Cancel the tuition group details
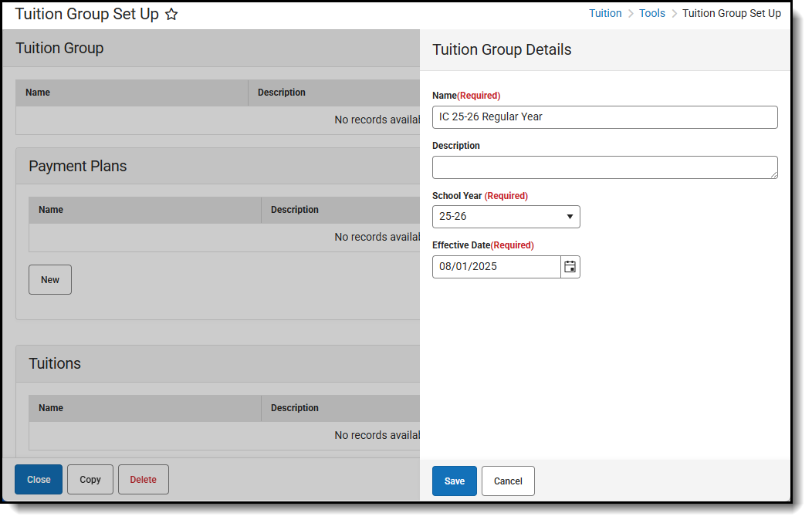 click(508, 481)
